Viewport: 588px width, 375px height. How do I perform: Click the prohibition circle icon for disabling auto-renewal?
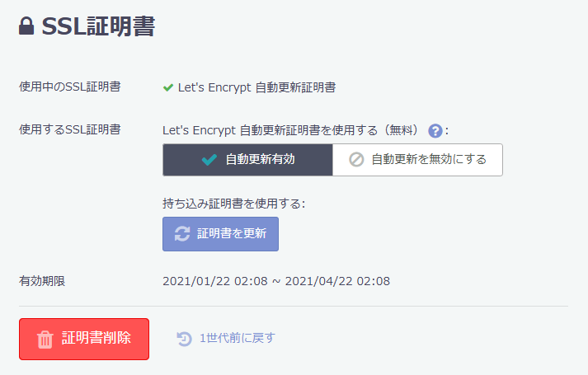[356, 160]
